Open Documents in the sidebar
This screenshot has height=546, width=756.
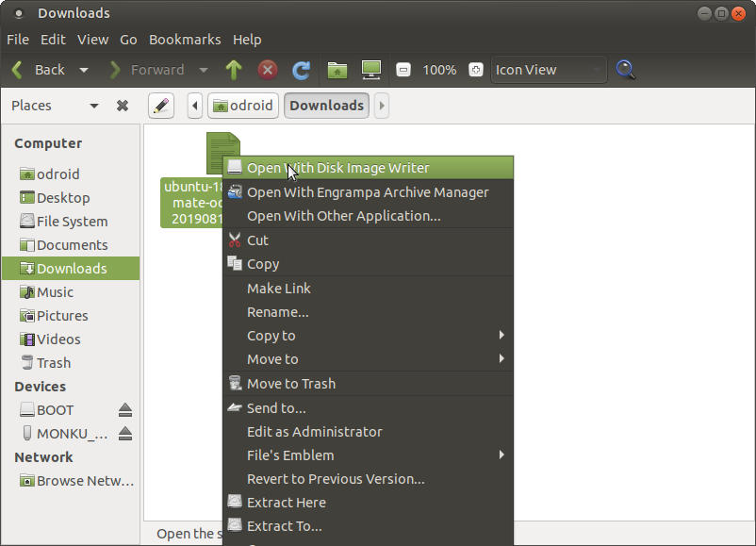[x=72, y=245]
